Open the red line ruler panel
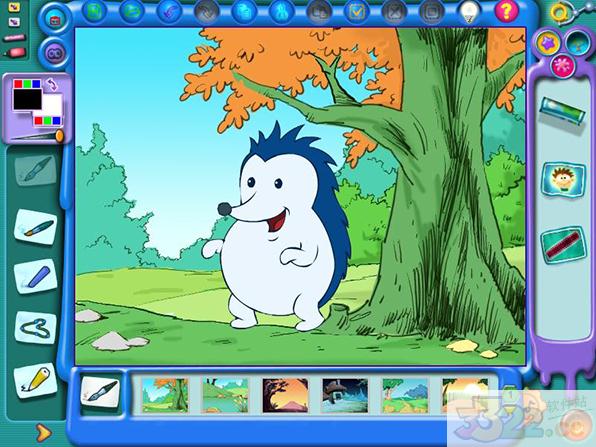The image size is (596, 447). [x=563, y=244]
